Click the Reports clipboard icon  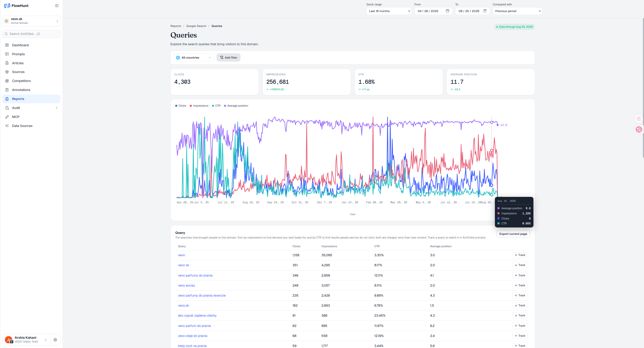click(7, 99)
